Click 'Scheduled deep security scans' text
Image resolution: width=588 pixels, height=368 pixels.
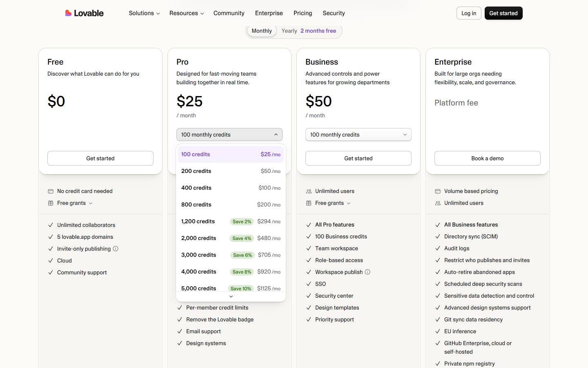[483, 284]
